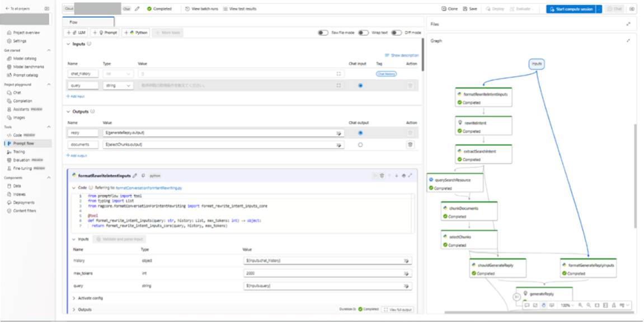Image resolution: width=644 pixels, height=323 pixels.
Task: Open Prompt flow in sidebar
Action: [x=27, y=143]
